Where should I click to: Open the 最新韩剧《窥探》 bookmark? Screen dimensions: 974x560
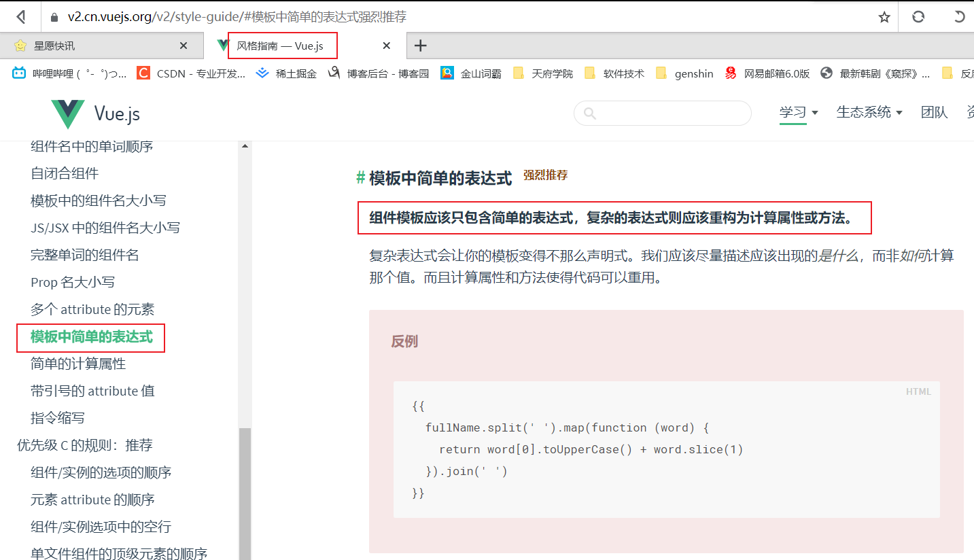pos(875,73)
